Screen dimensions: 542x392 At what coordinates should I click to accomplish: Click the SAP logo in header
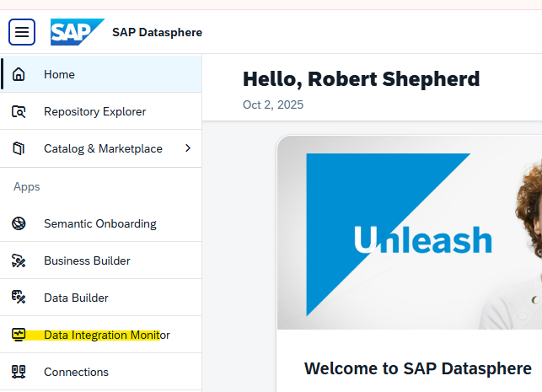click(77, 32)
